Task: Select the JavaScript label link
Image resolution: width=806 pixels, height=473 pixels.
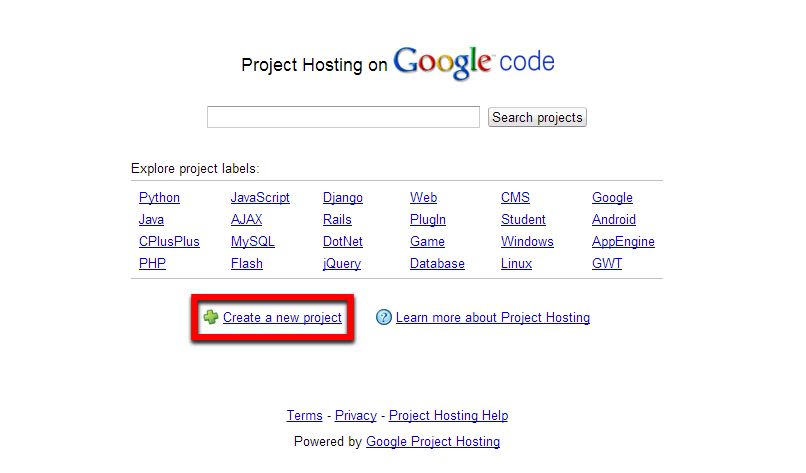Action: pos(260,198)
